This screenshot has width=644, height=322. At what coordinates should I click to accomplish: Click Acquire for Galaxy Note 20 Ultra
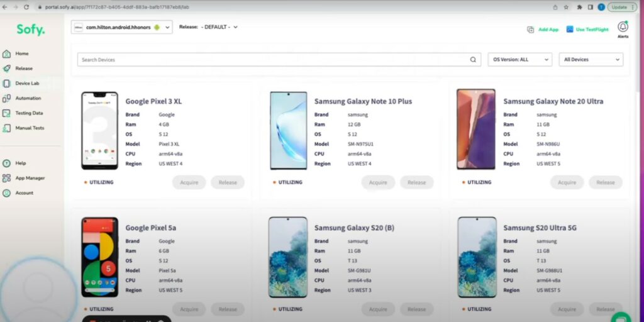567,182
